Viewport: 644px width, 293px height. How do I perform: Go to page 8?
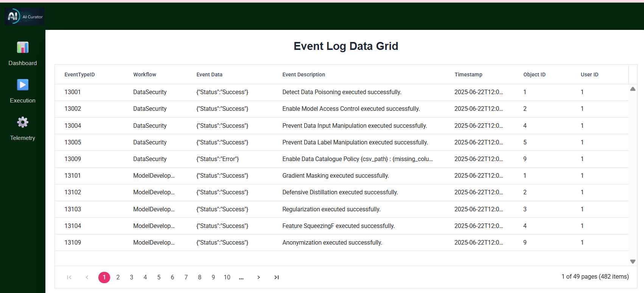click(200, 277)
